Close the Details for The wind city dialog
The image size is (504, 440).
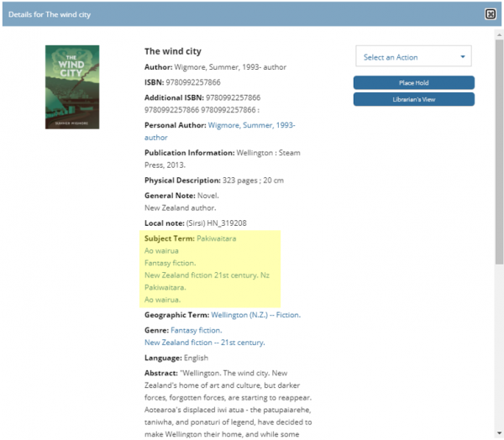[x=491, y=14]
